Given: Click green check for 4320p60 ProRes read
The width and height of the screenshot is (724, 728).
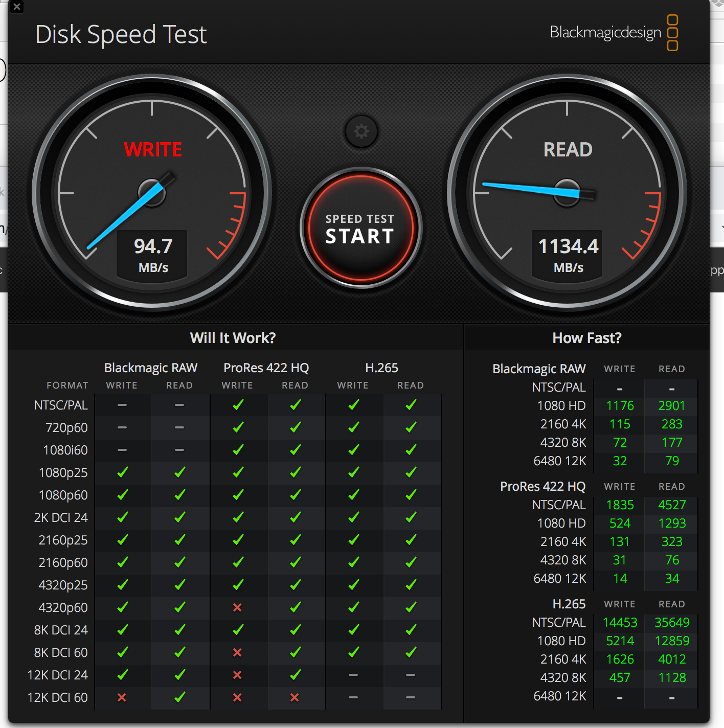Looking at the screenshot, I should (x=295, y=607).
